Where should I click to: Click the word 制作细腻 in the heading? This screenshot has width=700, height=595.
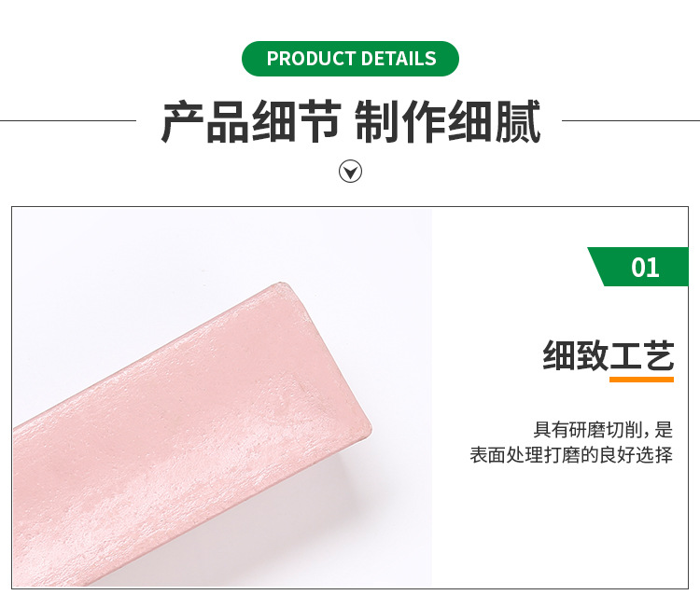coord(448,121)
